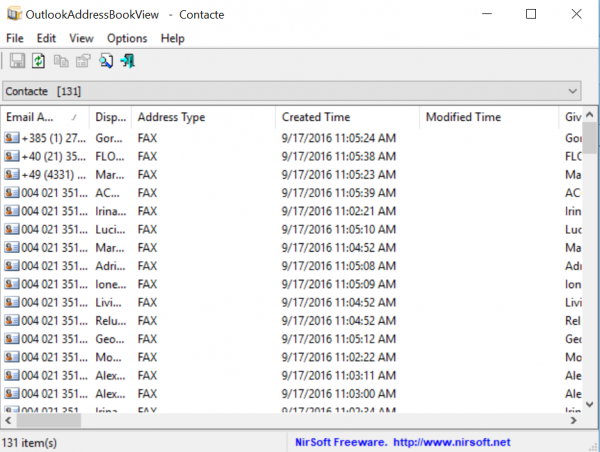Open the File menu
Image resolution: width=600 pixels, height=452 pixels.
click(16, 38)
